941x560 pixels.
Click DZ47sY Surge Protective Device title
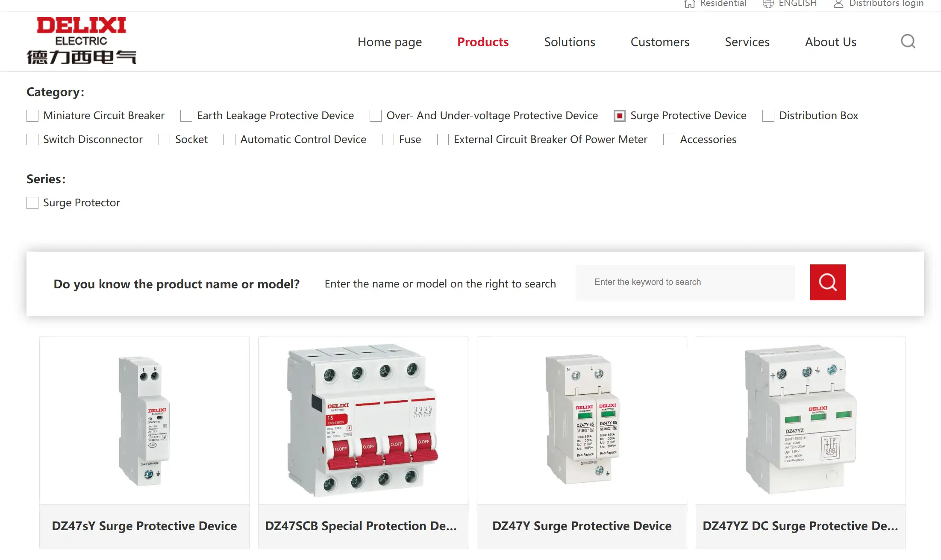(x=144, y=526)
